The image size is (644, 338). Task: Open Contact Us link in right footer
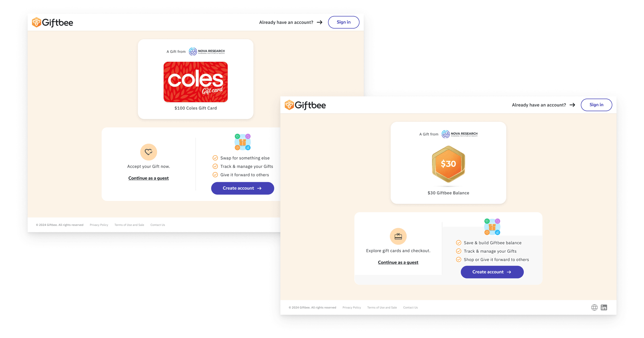(411, 307)
